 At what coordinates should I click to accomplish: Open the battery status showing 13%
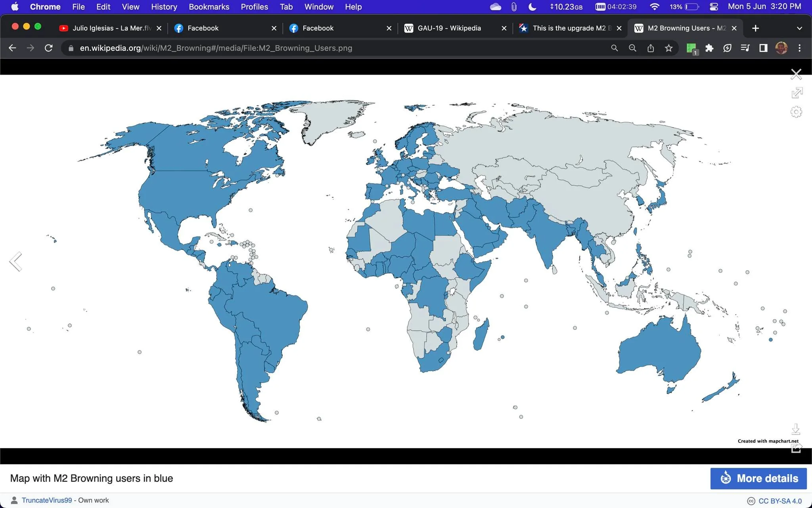684,7
